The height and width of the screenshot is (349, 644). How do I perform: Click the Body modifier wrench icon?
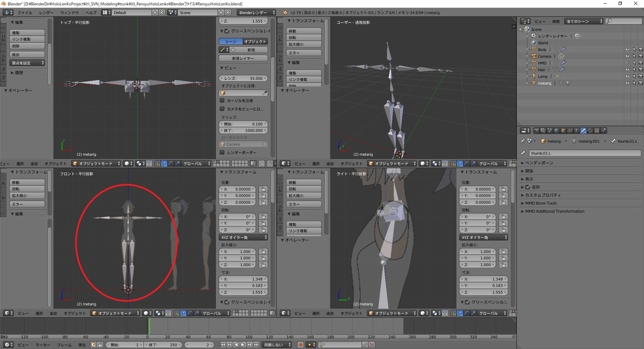pos(563,49)
